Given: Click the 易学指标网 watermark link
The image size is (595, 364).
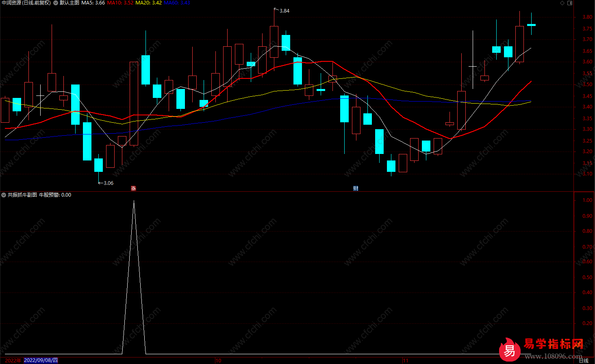Looking at the screenshot, I should 553,344.
